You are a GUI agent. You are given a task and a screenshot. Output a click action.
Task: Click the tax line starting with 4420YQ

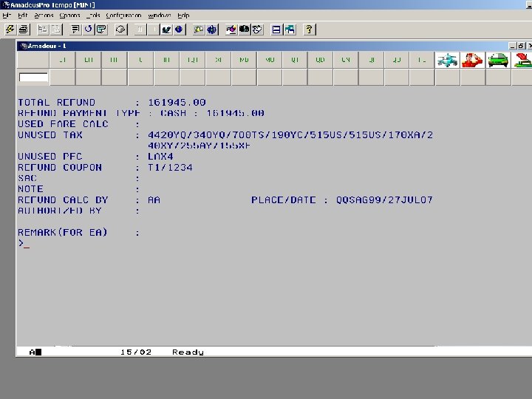coord(290,134)
